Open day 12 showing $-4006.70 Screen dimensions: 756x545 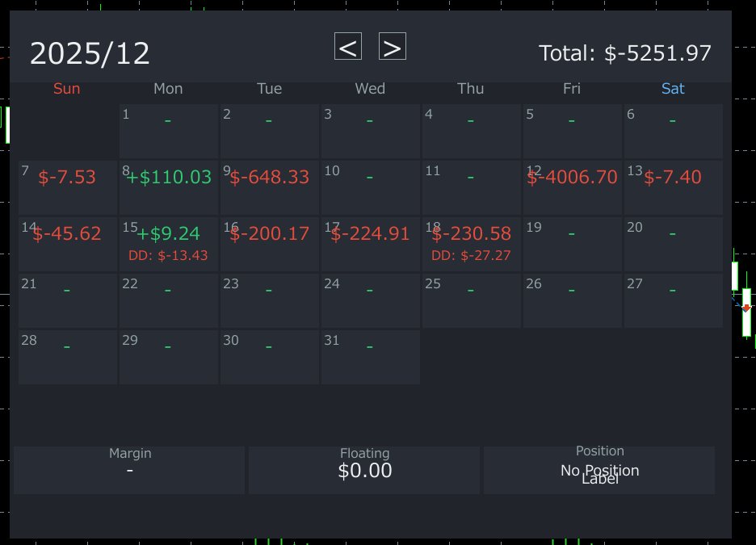573,187
